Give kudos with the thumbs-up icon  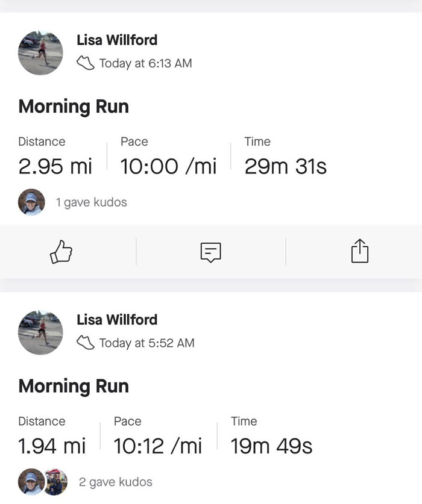tap(61, 252)
